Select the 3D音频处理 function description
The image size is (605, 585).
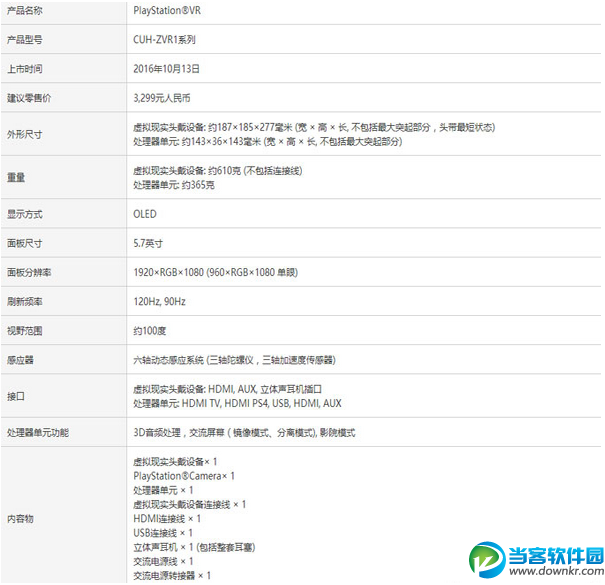pos(244,433)
